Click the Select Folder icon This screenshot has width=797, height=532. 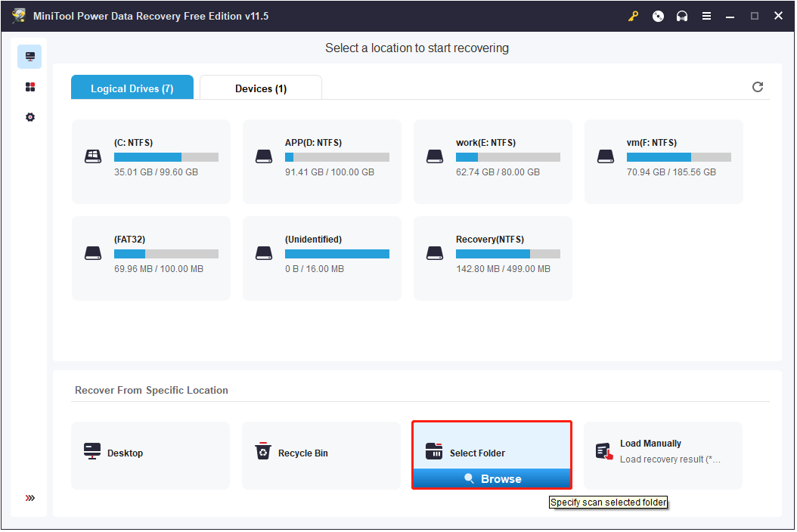(x=434, y=450)
